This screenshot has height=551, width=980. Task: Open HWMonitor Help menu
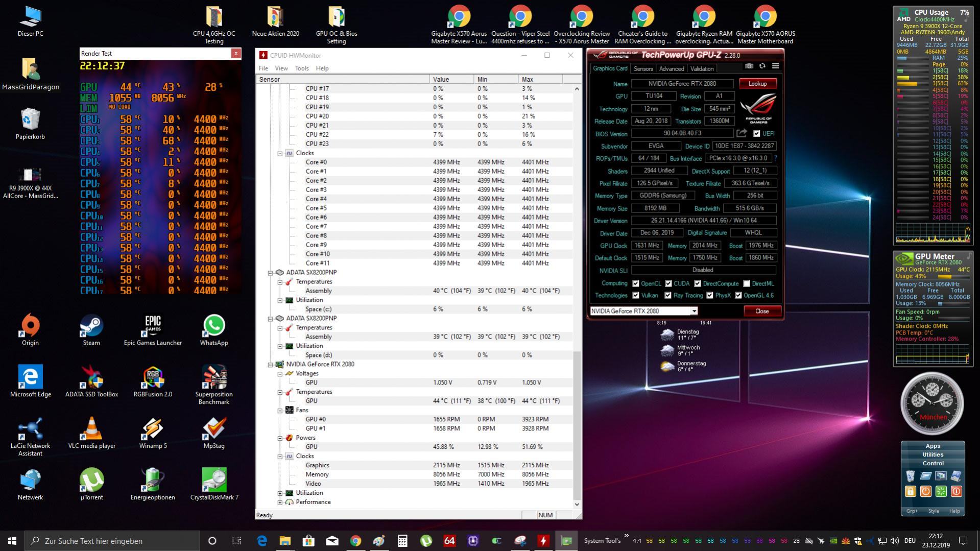(322, 68)
